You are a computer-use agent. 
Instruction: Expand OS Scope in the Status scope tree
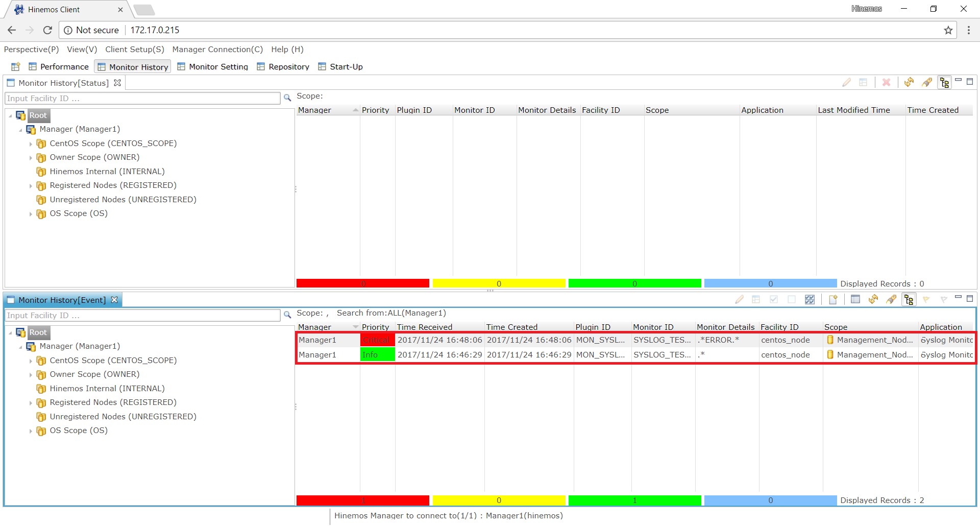[31, 214]
